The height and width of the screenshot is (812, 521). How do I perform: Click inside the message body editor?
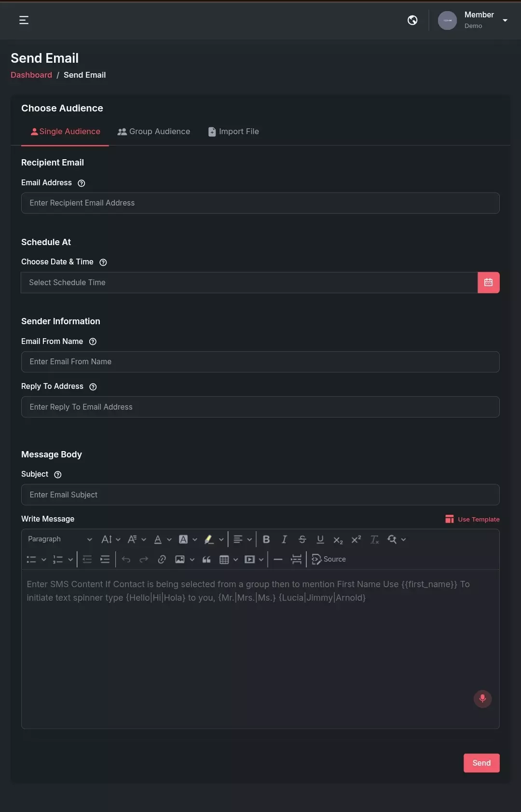(x=260, y=649)
